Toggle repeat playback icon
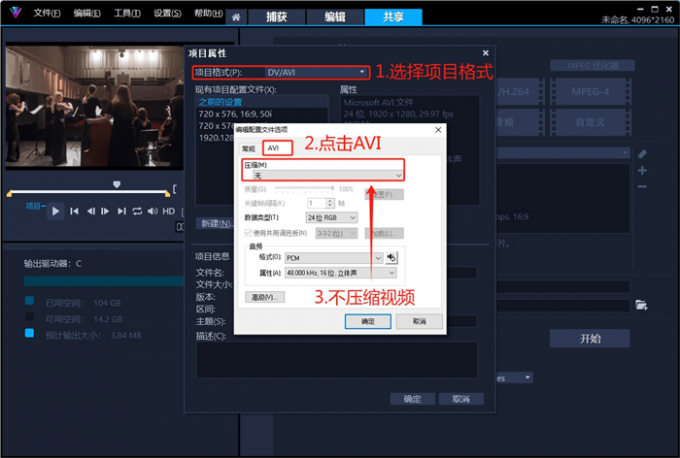680x458 pixels. 137,211
